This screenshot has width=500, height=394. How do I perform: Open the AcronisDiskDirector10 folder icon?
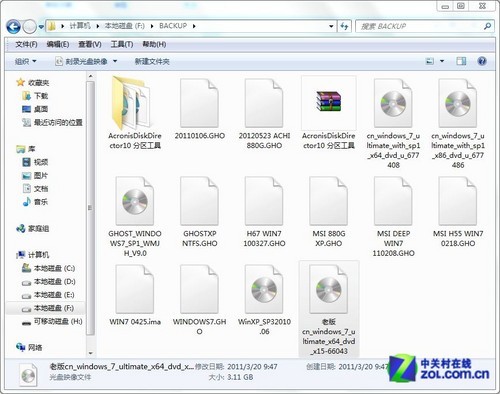[131, 103]
